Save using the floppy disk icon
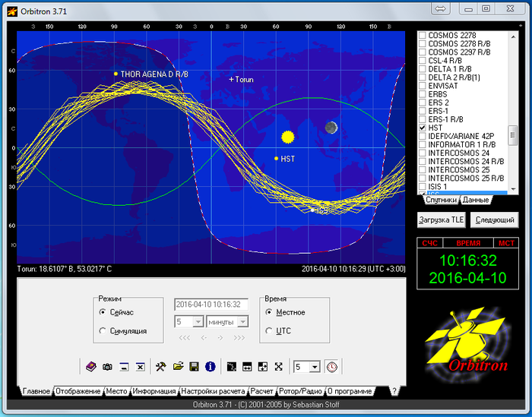Screen dimensions: 532x417 pyautogui.click(x=194, y=367)
